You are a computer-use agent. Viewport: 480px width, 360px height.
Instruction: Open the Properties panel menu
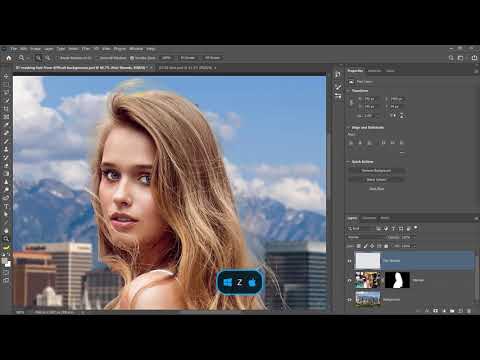click(476, 71)
